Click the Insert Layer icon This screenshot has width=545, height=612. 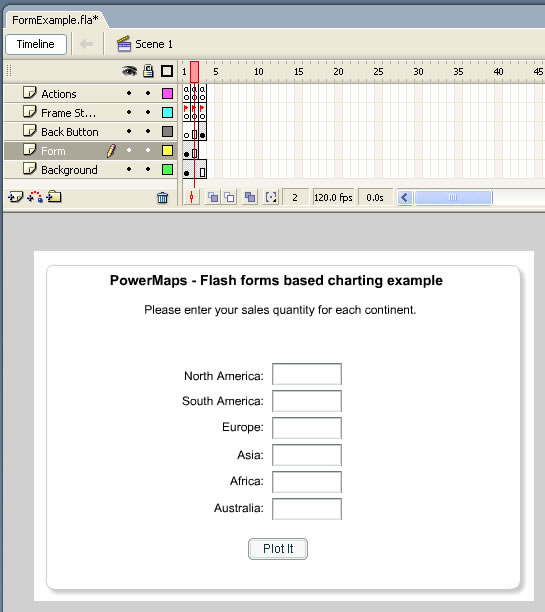[16, 197]
